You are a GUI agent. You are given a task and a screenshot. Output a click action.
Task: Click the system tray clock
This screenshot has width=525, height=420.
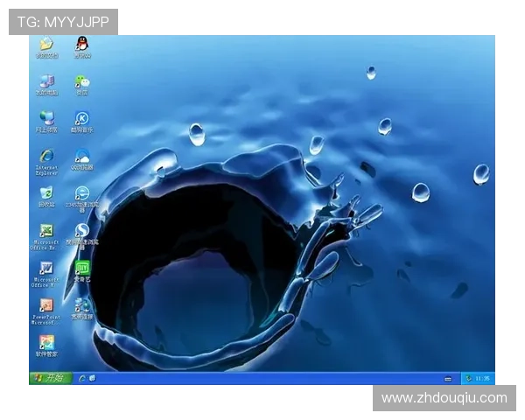tap(484, 378)
